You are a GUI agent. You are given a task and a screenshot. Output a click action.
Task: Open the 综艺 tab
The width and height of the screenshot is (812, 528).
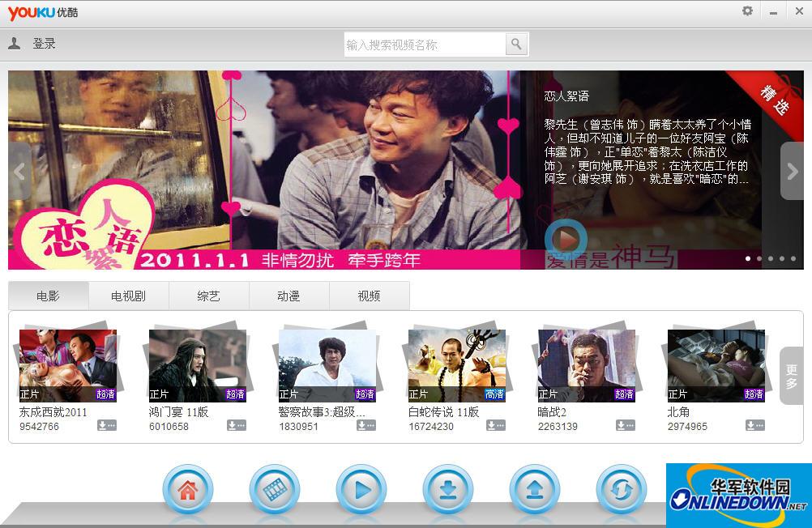tap(208, 296)
